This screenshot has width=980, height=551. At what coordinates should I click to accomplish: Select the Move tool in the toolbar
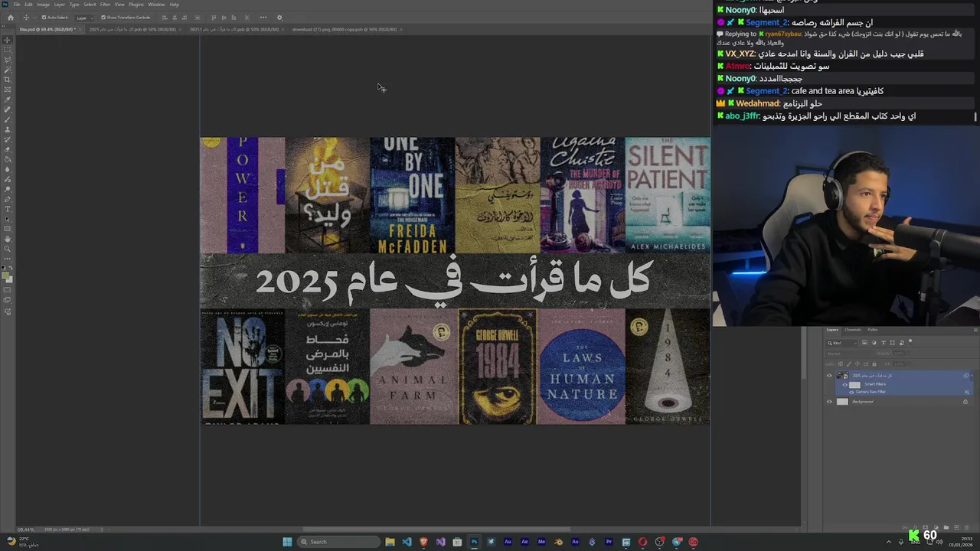click(x=8, y=40)
